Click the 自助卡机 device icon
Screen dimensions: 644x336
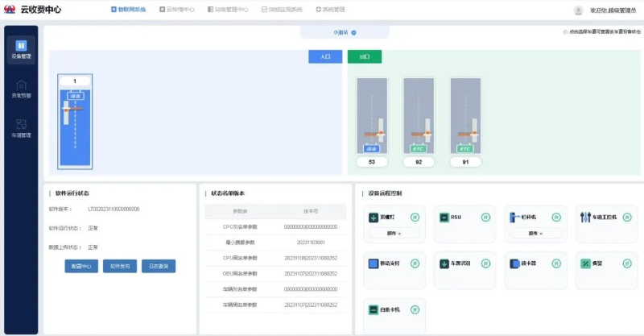click(374, 309)
